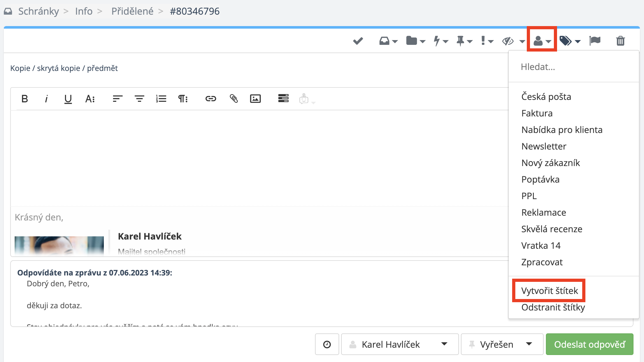644x362 pixels.
Task: Select the Newsletter label
Action: tap(544, 146)
